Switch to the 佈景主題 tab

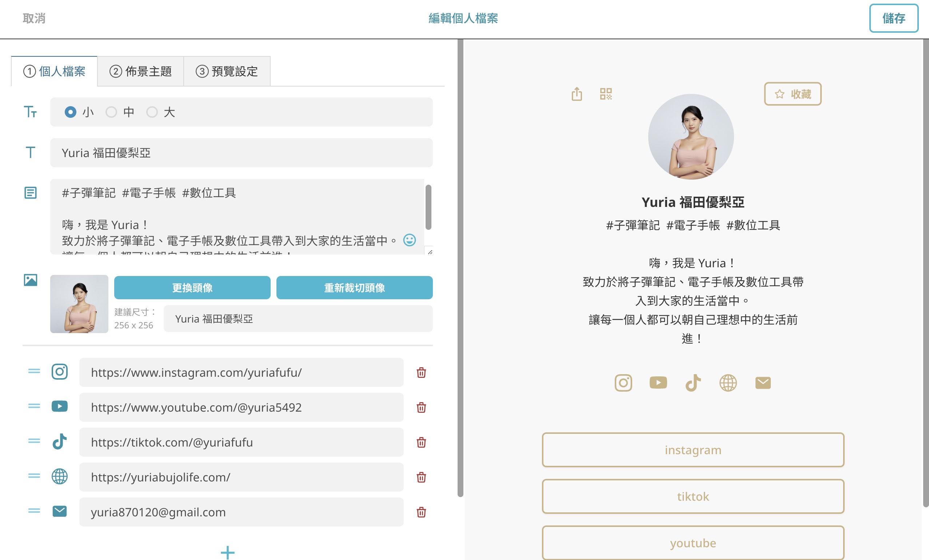click(141, 71)
